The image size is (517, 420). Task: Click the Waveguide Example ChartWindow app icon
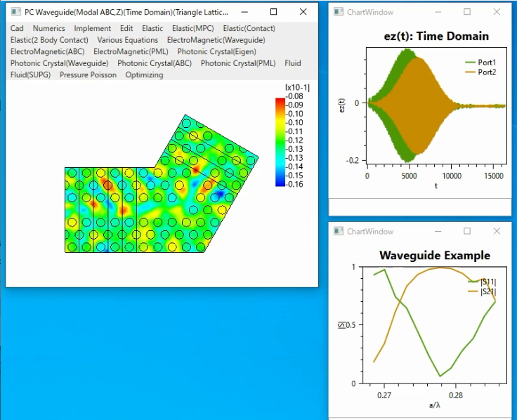pos(339,232)
